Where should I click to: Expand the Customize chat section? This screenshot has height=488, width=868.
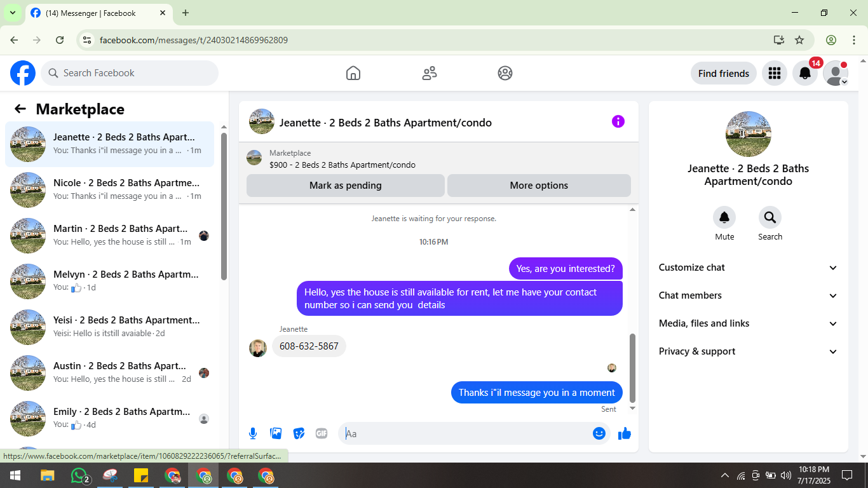coord(748,268)
